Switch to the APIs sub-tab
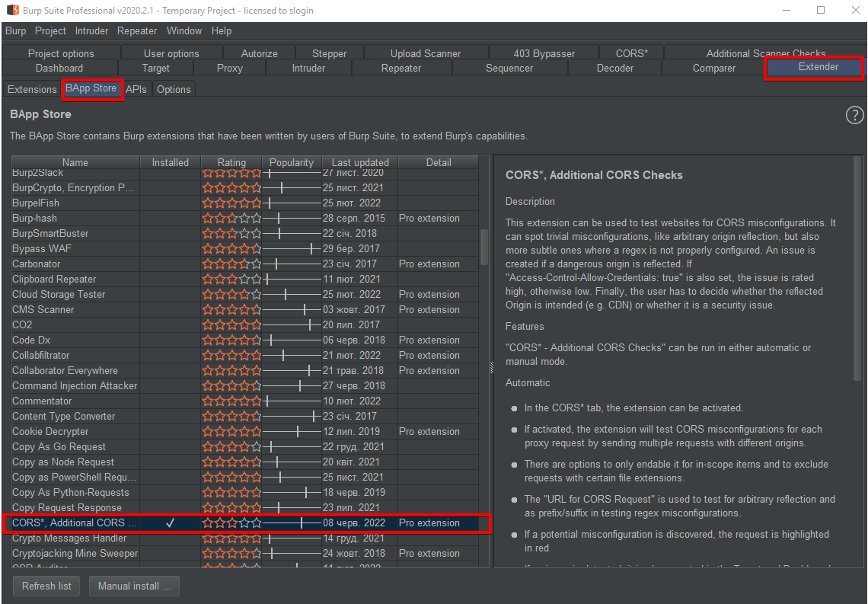868x604 pixels. [136, 89]
